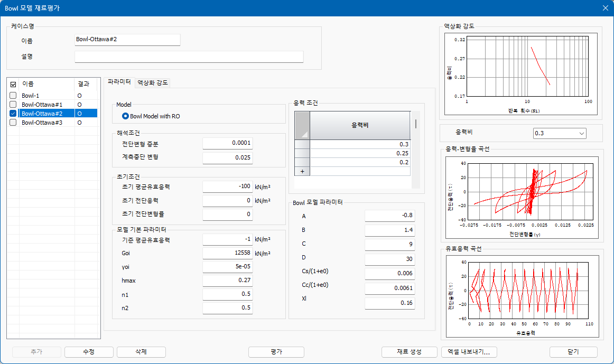Open 엑셀 내보내기 export button

click(469, 352)
